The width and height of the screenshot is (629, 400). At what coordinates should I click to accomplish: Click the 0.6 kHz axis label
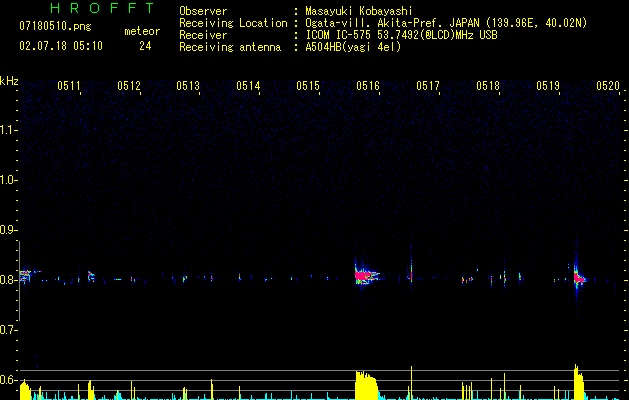(x=8, y=380)
